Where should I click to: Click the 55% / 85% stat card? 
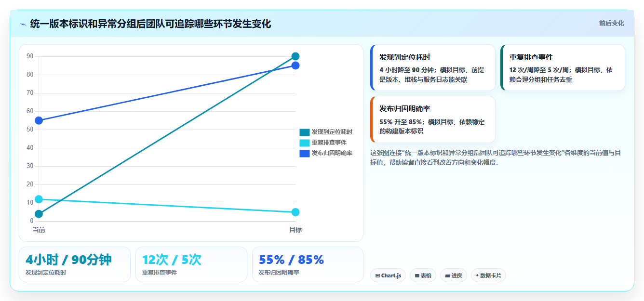(x=308, y=264)
